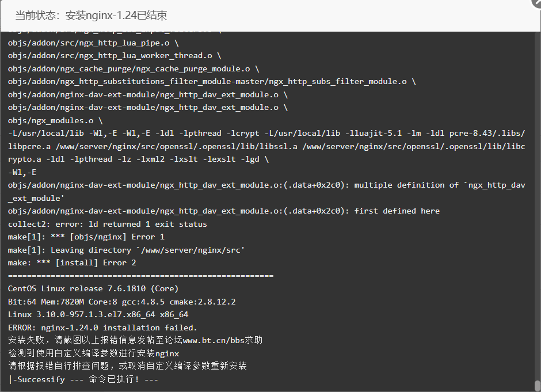Click the 'collect2: error: ld returned' line
Screen dimensions: 541x392
tap(107, 224)
